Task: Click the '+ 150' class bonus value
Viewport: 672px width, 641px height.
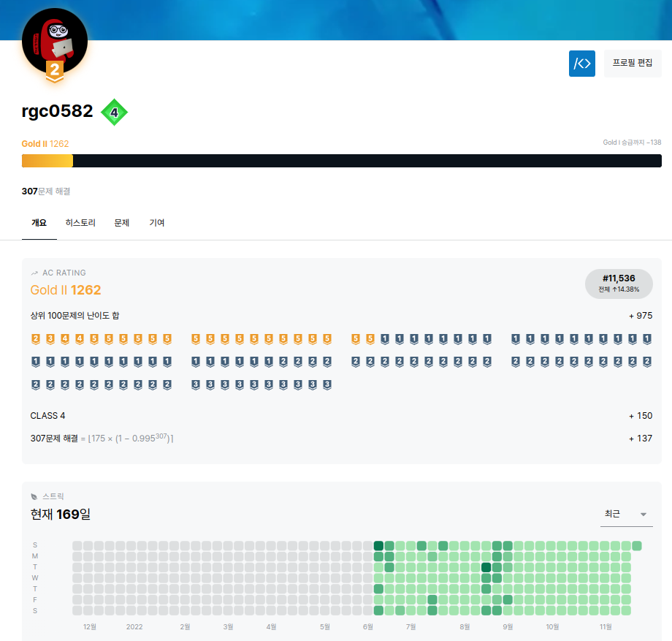Action: [641, 415]
